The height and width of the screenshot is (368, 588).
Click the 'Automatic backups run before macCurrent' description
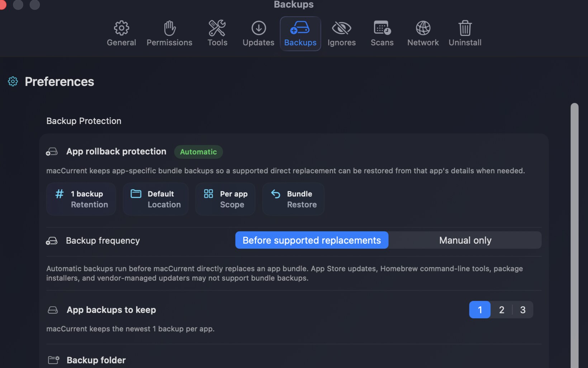click(285, 273)
